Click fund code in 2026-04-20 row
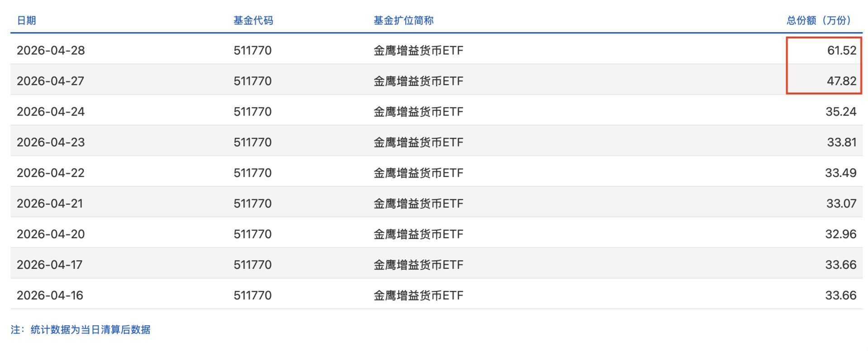 252,234
